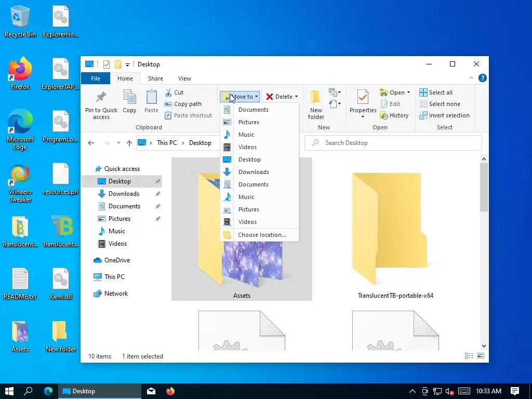
Task: Open Explorer Help question mark icon
Action: pyautogui.click(x=482, y=78)
